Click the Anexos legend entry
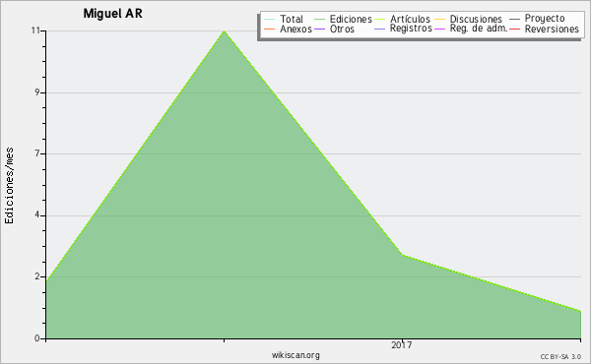 point(288,29)
